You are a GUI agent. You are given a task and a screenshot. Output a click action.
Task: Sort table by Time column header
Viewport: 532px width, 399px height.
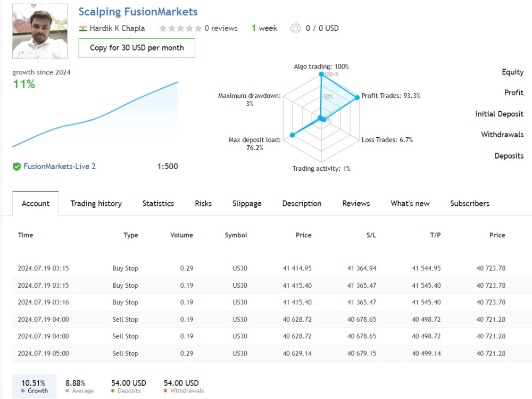[x=26, y=235]
